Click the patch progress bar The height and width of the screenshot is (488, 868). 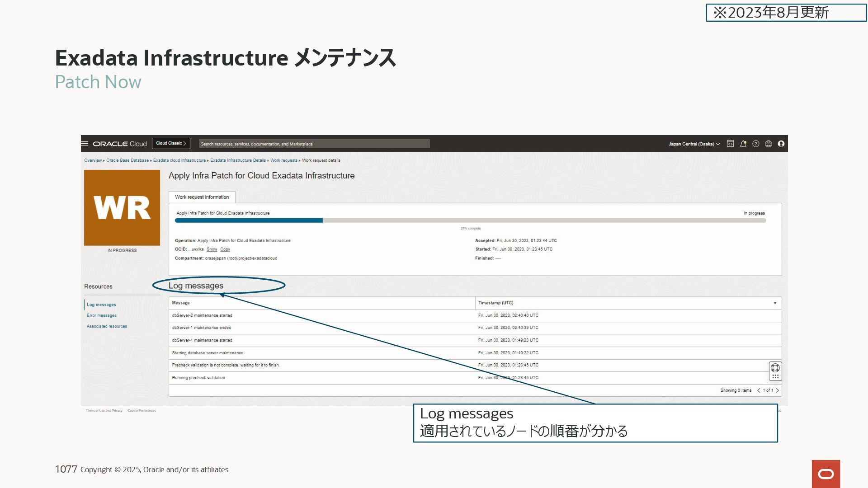[x=470, y=221]
